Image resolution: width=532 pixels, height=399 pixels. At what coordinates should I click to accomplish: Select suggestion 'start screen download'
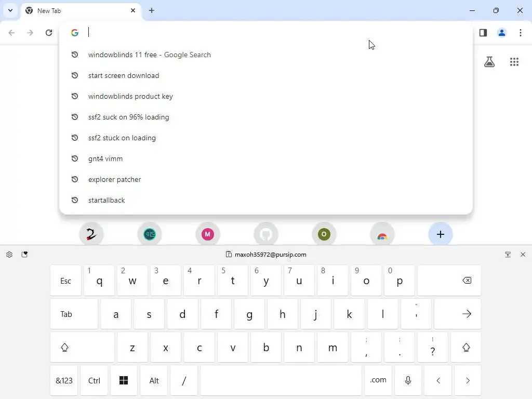click(266, 75)
